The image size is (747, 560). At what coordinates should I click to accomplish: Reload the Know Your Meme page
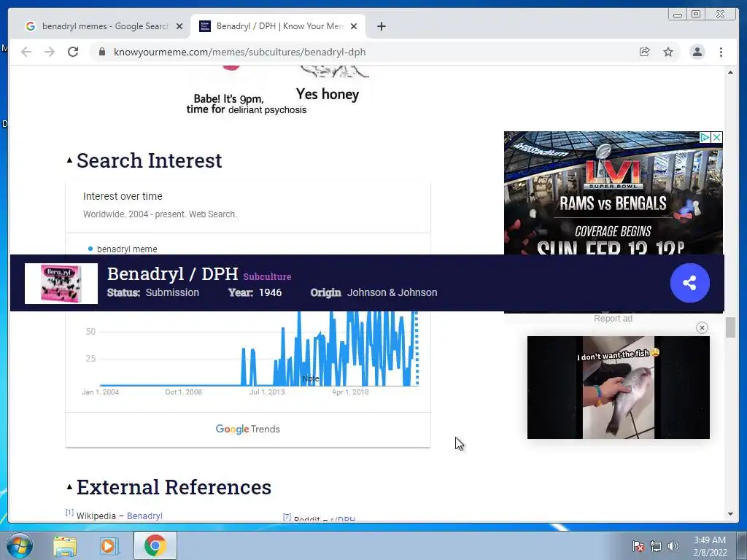coord(73,52)
